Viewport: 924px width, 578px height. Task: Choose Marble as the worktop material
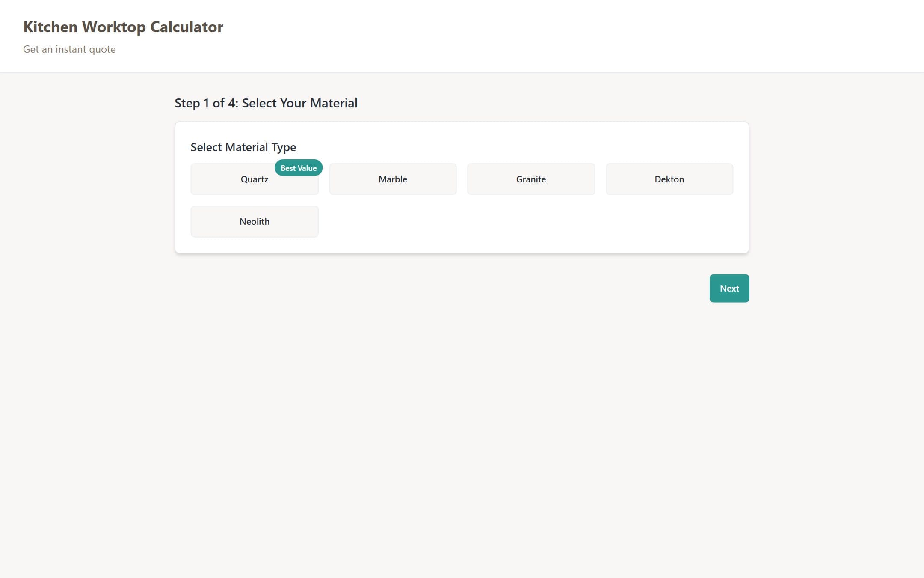(x=393, y=179)
